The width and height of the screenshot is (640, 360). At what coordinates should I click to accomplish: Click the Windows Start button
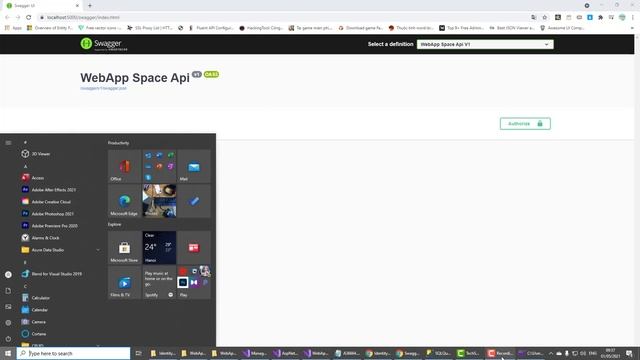pos(8,353)
